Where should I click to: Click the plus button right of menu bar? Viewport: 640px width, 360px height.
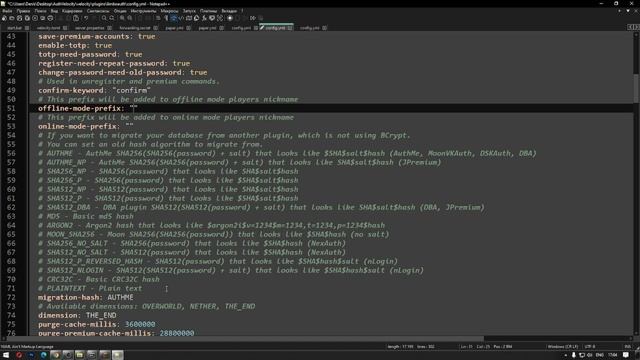click(x=620, y=11)
